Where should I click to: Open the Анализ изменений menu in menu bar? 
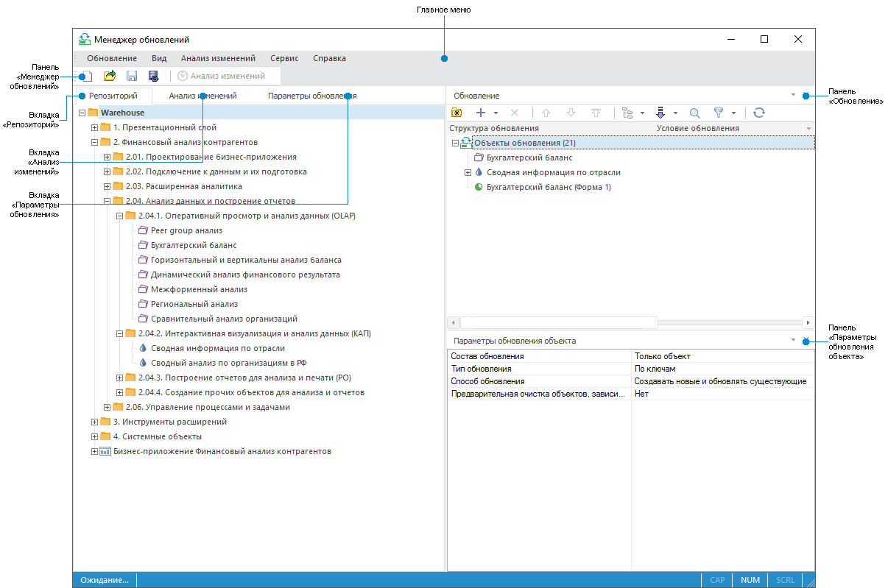tap(218, 59)
